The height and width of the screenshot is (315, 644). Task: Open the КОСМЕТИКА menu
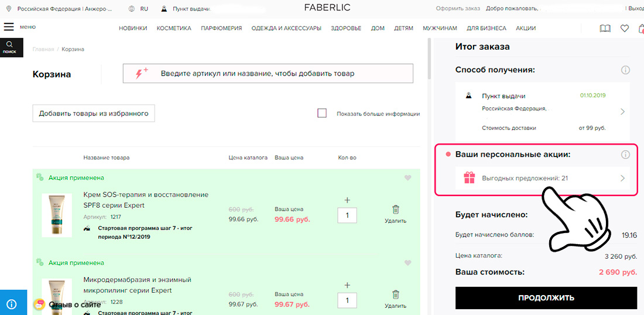tap(174, 28)
